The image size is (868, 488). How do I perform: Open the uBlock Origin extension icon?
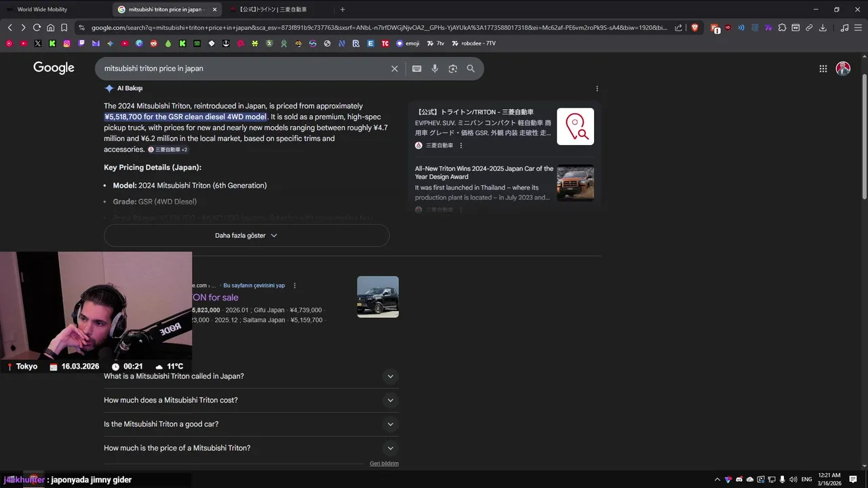728,28
